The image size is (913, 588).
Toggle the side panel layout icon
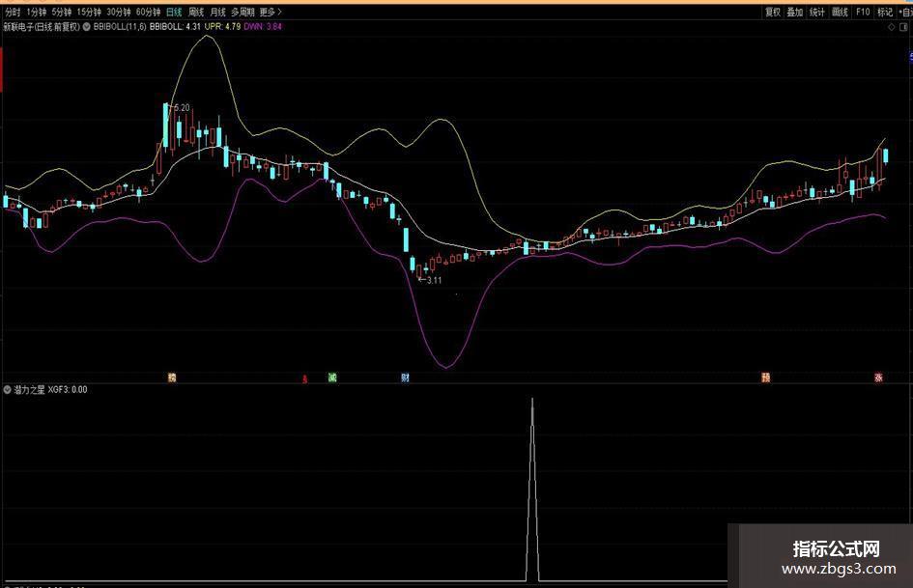tap(904, 27)
